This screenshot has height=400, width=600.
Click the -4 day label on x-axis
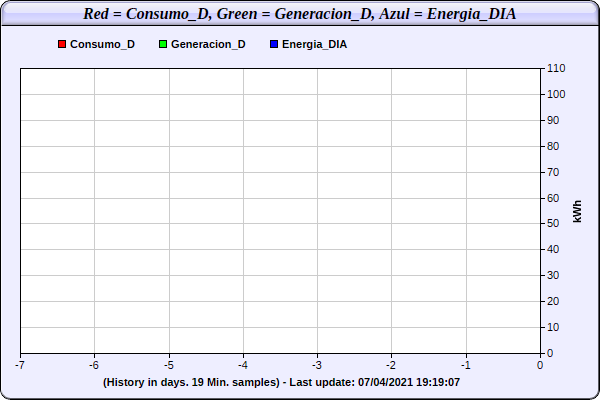[x=243, y=365]
